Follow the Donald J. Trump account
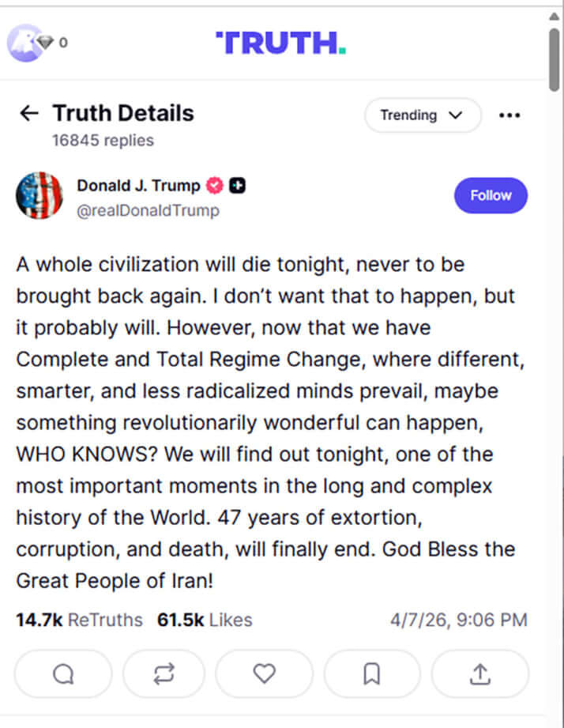 pyautogui.click(x=491, y=195)
